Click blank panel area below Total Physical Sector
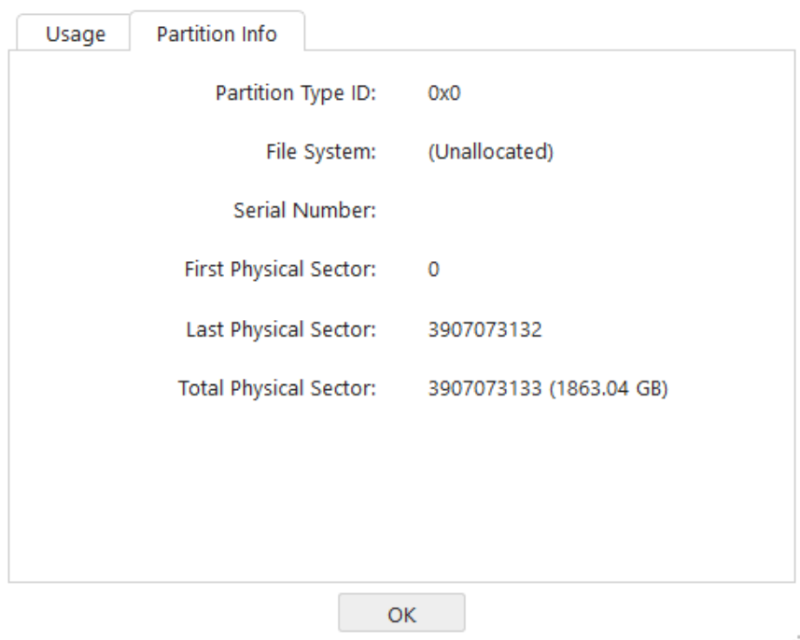This screenshot has width=800, height=640. (x=402, y=490)
